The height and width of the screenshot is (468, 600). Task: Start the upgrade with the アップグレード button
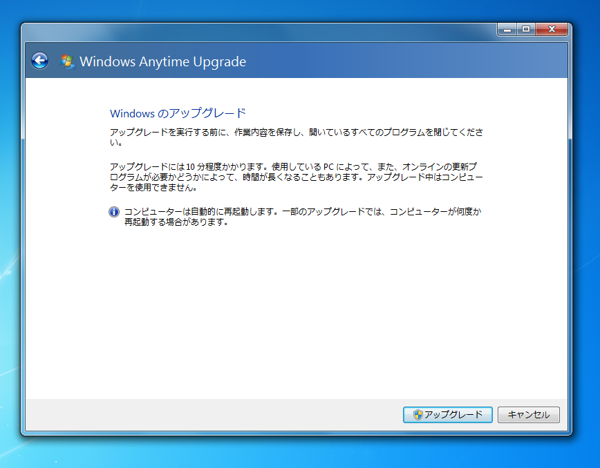pos(447,414)
